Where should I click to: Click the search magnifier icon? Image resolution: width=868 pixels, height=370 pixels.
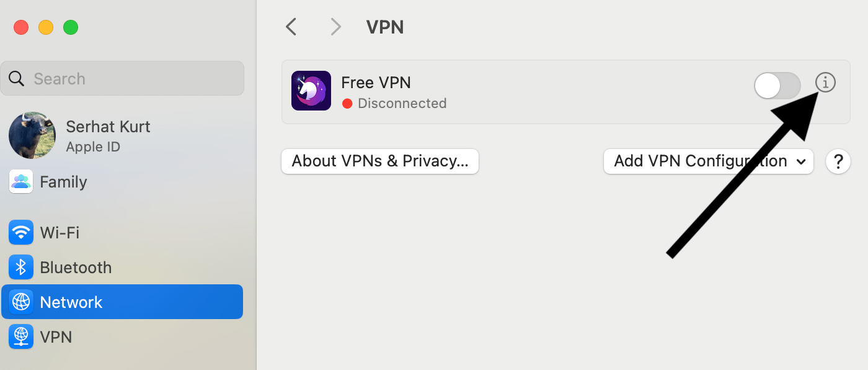tap(17, 79)
